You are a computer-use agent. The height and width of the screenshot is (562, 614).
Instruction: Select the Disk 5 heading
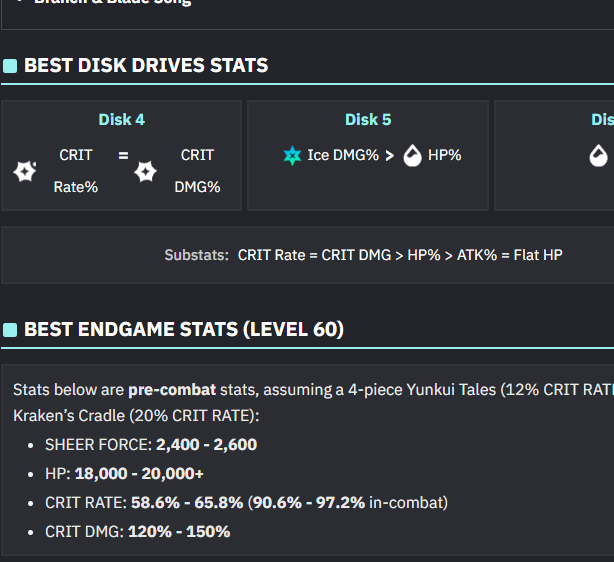pos(368,120)
